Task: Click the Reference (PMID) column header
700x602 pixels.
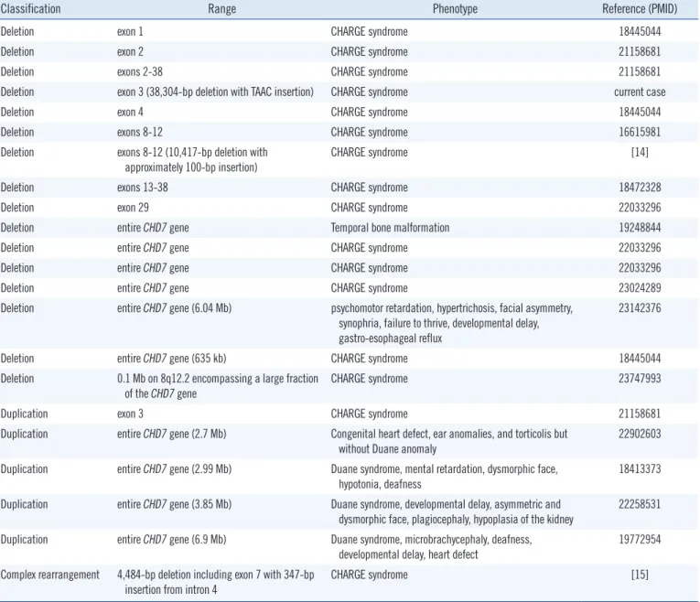Action: 640,9
